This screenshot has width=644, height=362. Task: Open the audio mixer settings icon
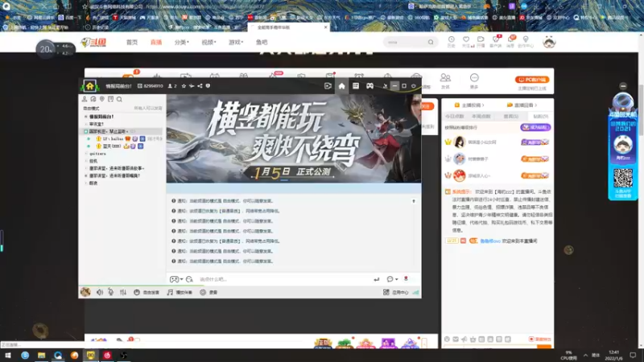[x=123, y=292]
